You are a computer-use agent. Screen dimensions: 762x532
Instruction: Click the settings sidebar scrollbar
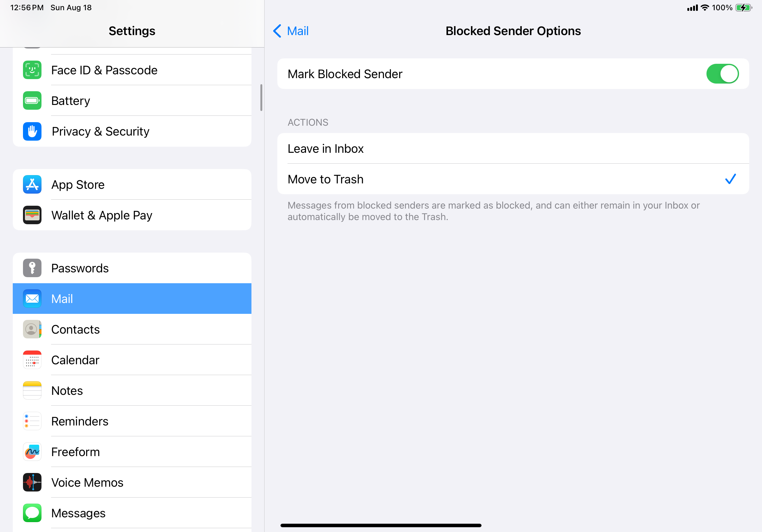[x=261, y=98]
